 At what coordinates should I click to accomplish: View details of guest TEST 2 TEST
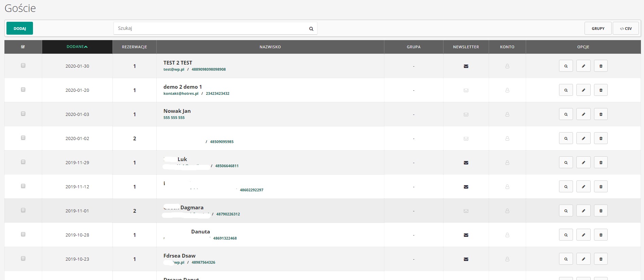click(x=566, y=66)
